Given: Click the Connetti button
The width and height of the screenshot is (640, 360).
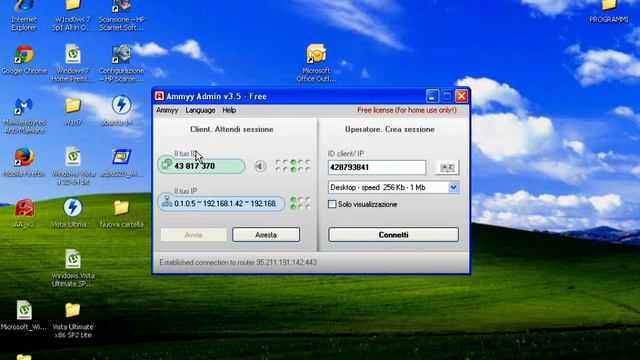Looking at the screenshot, I should click(393, 235).
